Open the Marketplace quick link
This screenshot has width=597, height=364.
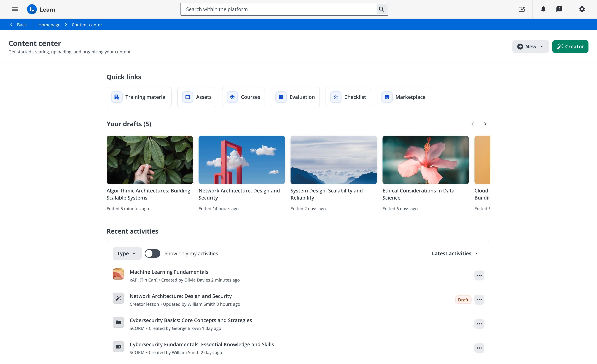pyautogui.click(x=403, y=97)
